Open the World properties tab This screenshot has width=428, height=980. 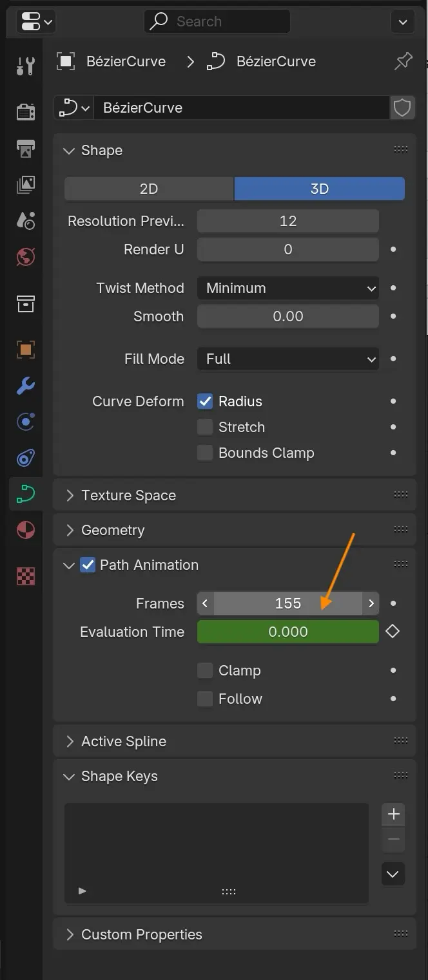[x=25, y=257]
